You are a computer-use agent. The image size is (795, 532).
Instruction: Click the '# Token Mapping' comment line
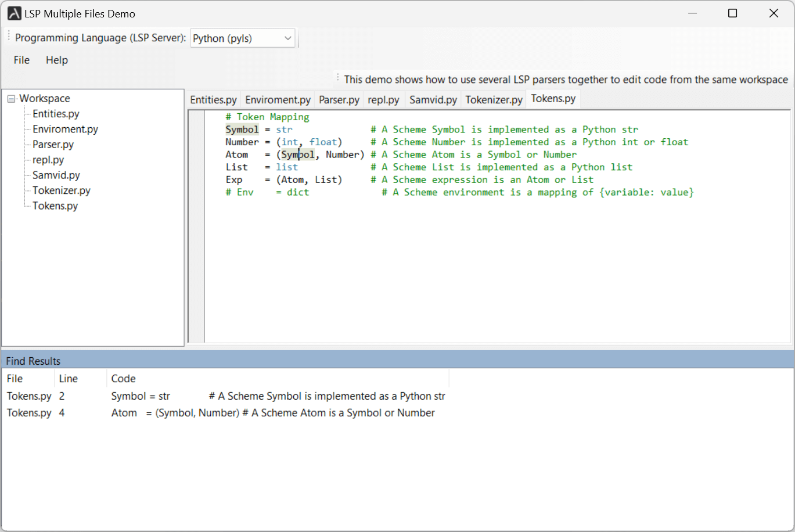(267, 117)
